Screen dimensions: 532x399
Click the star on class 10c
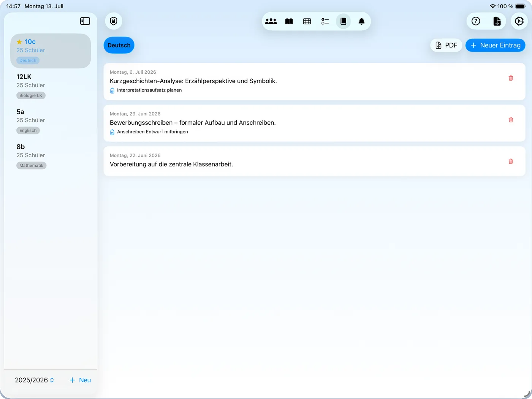click(x=19, y=42)
